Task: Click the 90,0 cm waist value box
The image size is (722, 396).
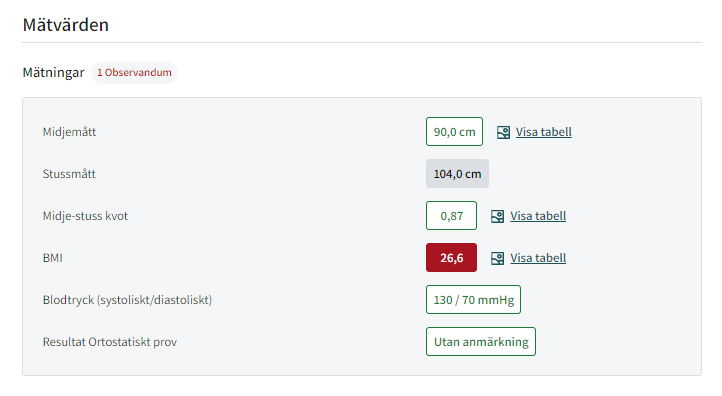Action: pos(454,132)
